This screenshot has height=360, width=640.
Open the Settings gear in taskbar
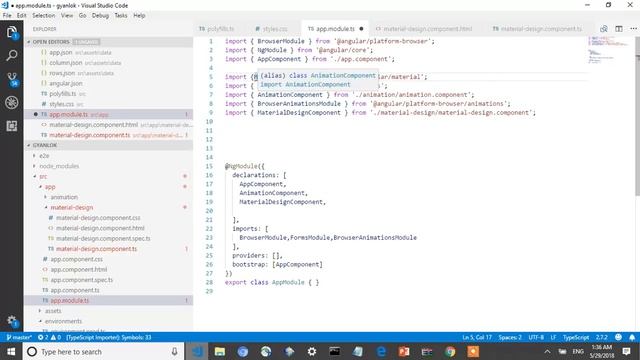[x=312, y=351]
